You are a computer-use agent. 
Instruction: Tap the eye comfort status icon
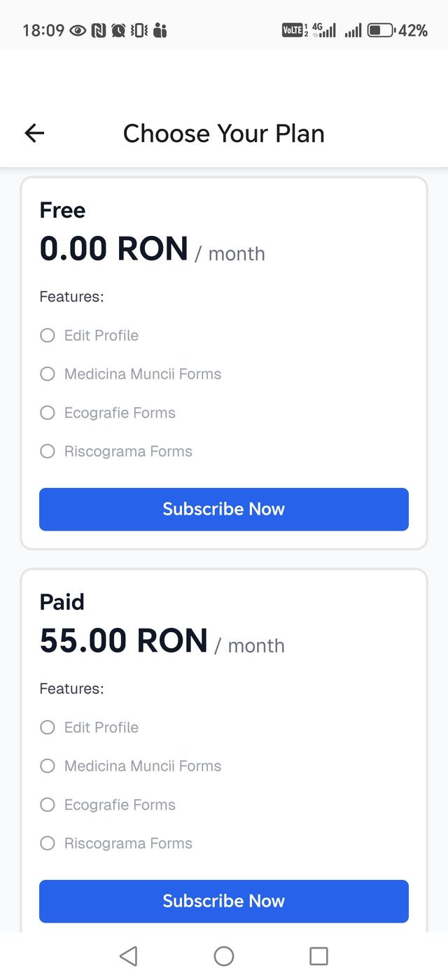78,30
